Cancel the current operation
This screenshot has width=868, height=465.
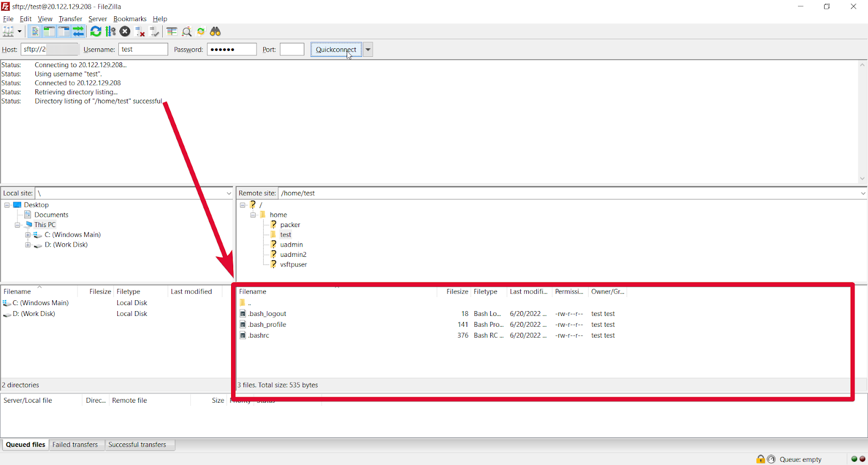tap(125, 31)
